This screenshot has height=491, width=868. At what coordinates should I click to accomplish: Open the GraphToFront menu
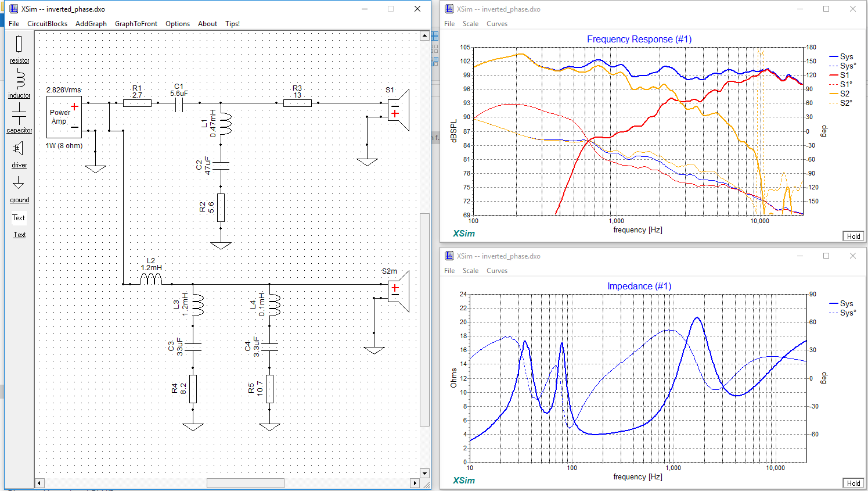pos(136,24)
